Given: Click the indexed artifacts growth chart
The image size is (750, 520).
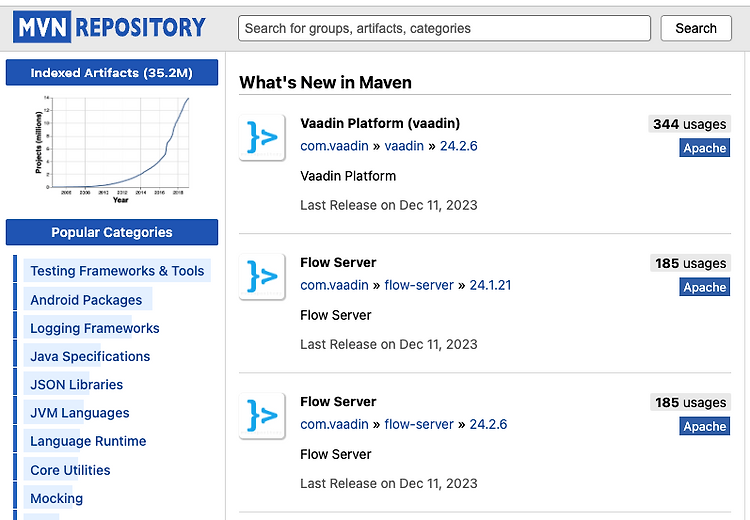Looking at the screenshot, I should click(112, 149).
